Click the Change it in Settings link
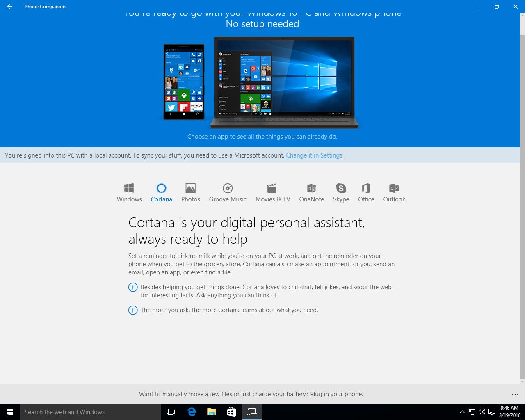525x420 pixels. pos(314,155)
